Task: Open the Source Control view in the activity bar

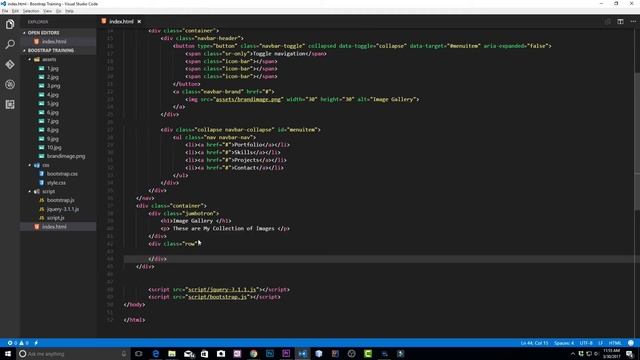Action: (x=10, y=64)
